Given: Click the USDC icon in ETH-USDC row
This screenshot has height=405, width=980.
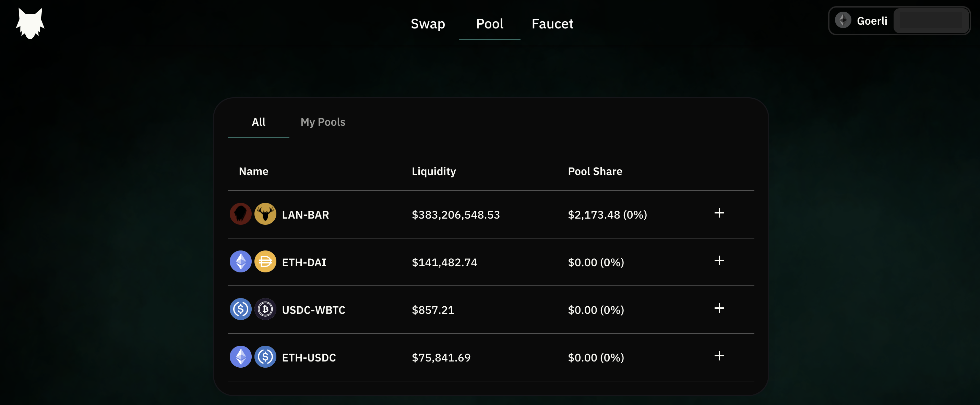Looking at the screenshot, I should [265, 357].
